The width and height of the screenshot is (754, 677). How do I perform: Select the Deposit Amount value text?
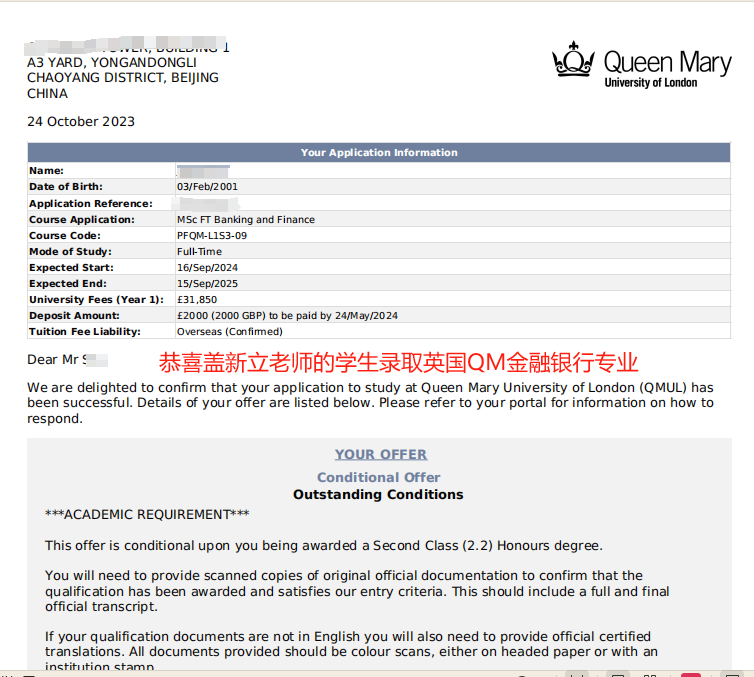click(x=287, y=315)
